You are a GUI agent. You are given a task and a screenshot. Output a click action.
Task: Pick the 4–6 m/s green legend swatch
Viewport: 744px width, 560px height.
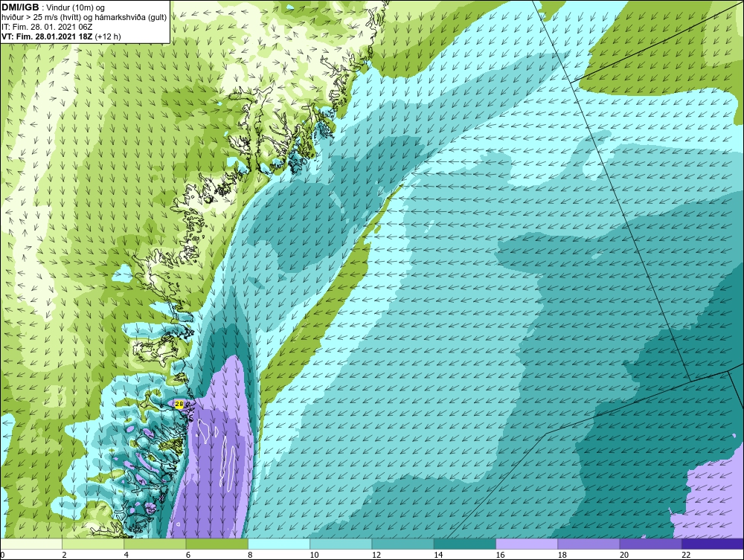coord(155,544)
